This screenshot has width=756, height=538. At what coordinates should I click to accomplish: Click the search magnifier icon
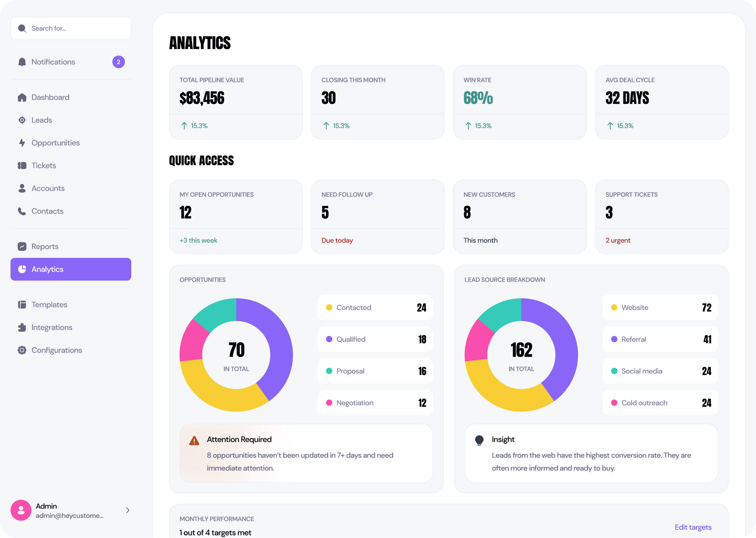click(x=22, y=28)
